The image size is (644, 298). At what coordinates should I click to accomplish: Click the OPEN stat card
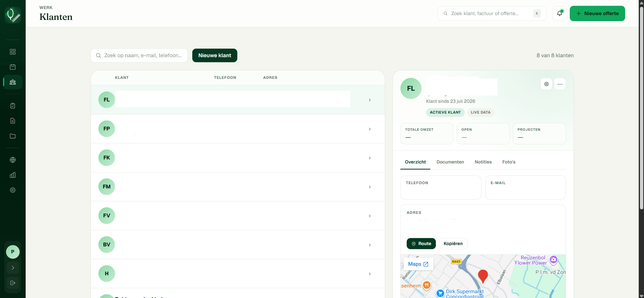483,134
